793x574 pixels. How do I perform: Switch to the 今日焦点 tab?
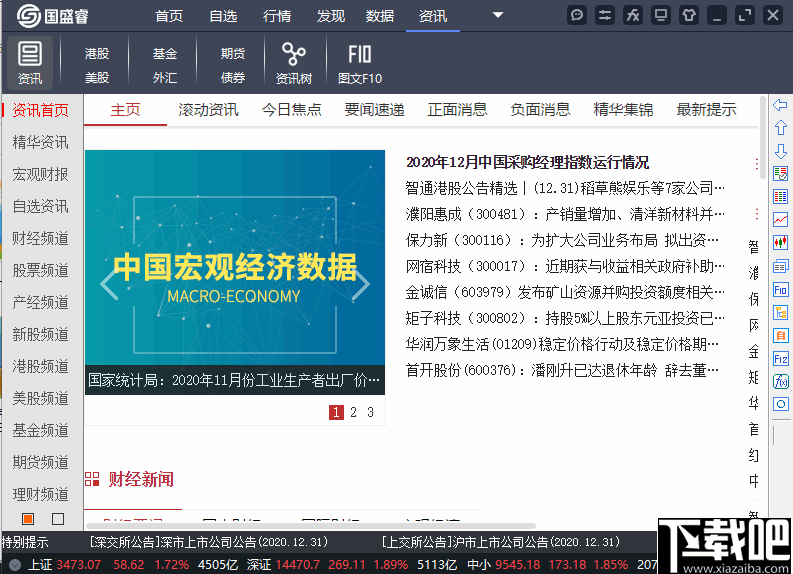(291, 110)
